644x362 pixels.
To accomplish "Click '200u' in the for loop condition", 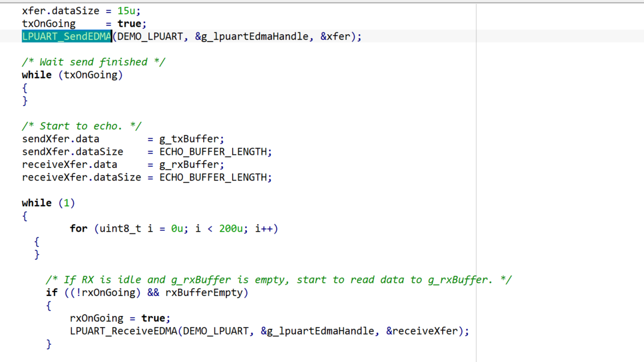I will pyautogui.click(x=231, y=228).
